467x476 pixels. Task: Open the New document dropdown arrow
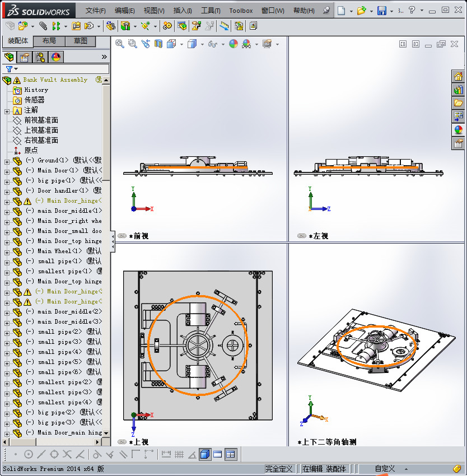(x=351, y=11)
